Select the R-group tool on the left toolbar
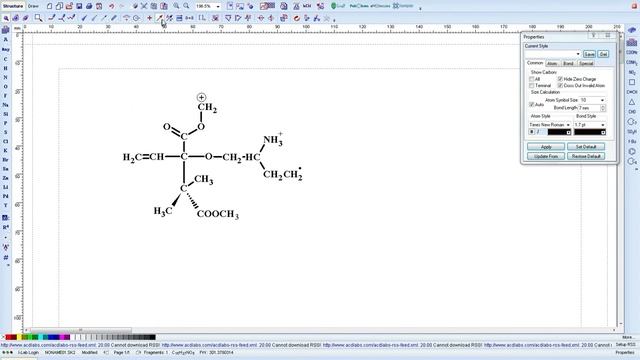This screenshot has width=640, height=360. (5, 227)
